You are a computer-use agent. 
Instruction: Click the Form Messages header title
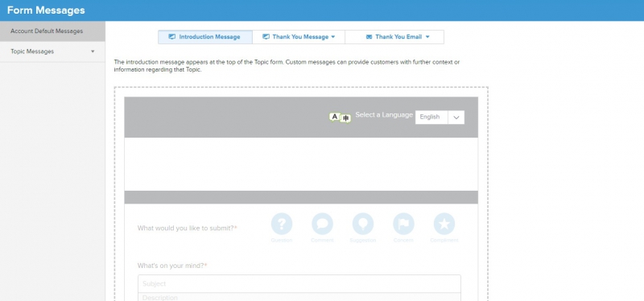coord(46,10)
